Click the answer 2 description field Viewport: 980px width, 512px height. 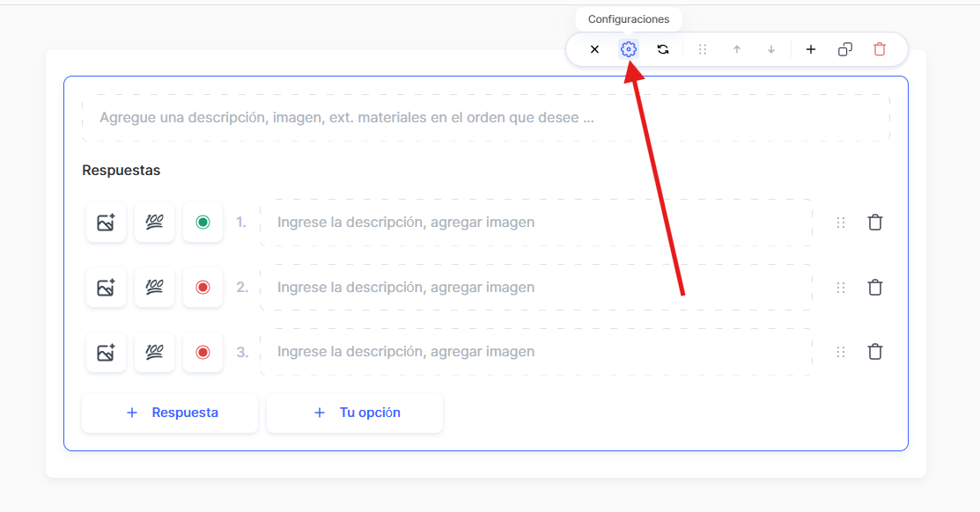click(535, 287)
